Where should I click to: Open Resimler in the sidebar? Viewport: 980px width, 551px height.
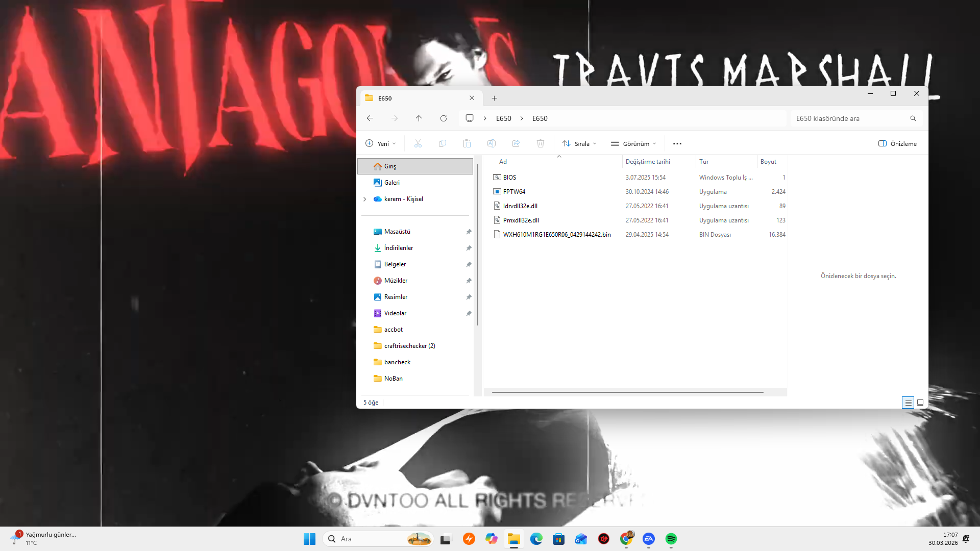tap(415, 297)
